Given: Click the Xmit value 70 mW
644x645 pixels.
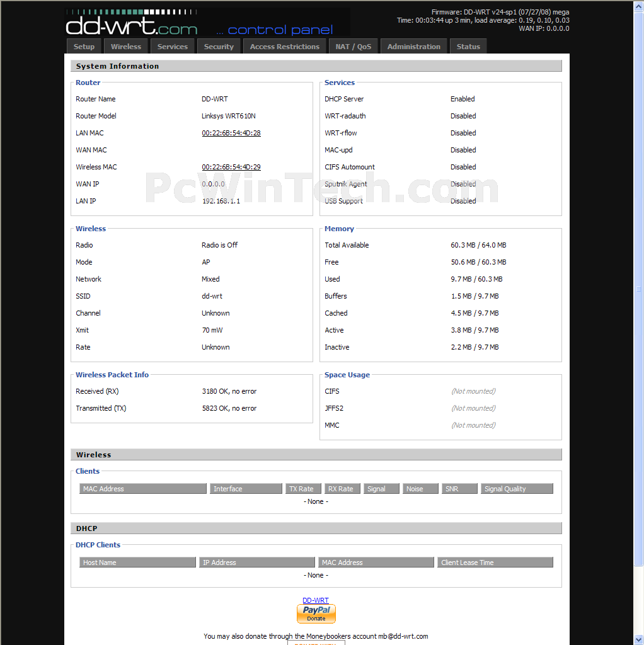Looking at the screenshot, I should 212,330.
